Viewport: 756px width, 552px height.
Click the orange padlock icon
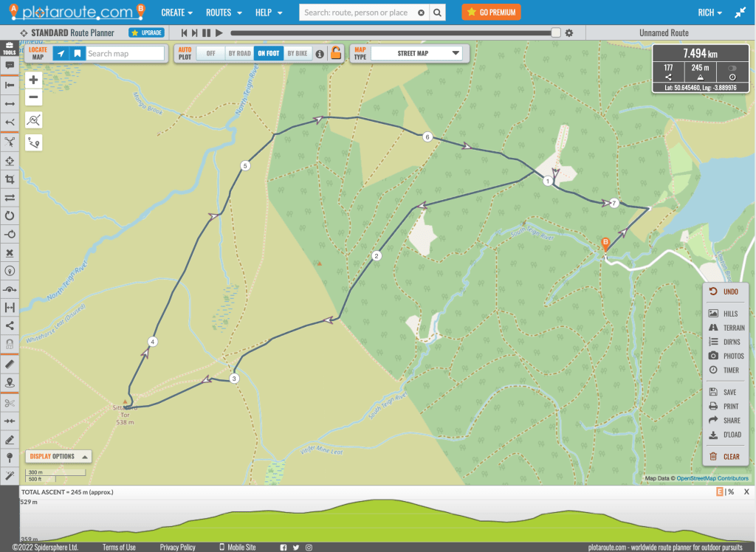coord(336,53)
